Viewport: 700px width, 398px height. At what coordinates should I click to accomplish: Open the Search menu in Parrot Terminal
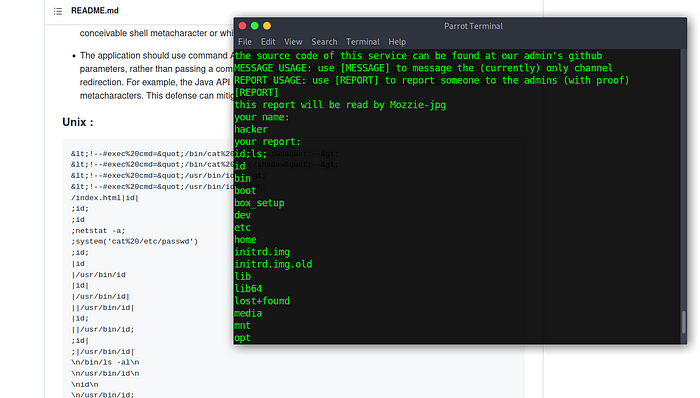[324, 41]
